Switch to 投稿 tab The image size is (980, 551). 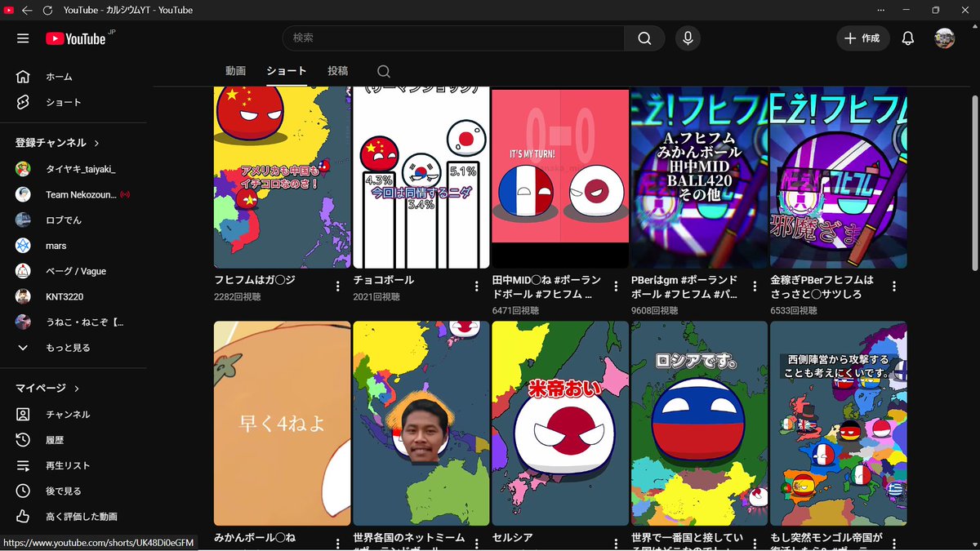click(x=337, y=71)
